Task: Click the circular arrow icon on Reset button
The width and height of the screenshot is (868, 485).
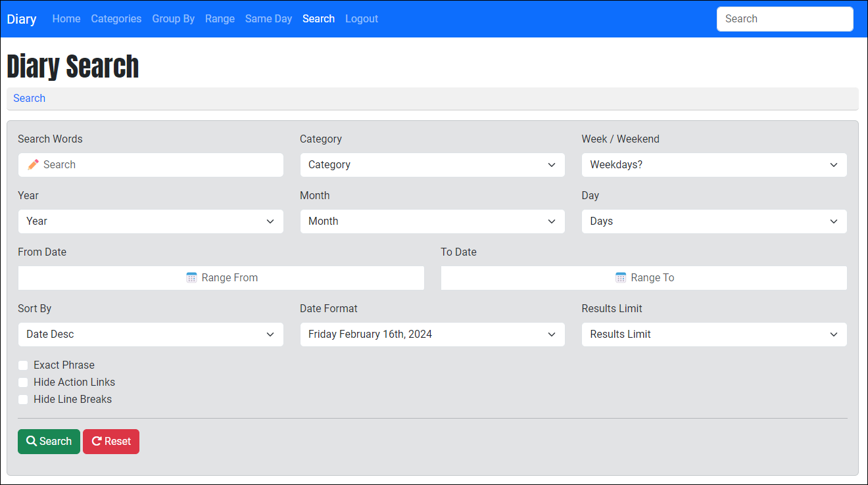Action: [x=97, y=442]
